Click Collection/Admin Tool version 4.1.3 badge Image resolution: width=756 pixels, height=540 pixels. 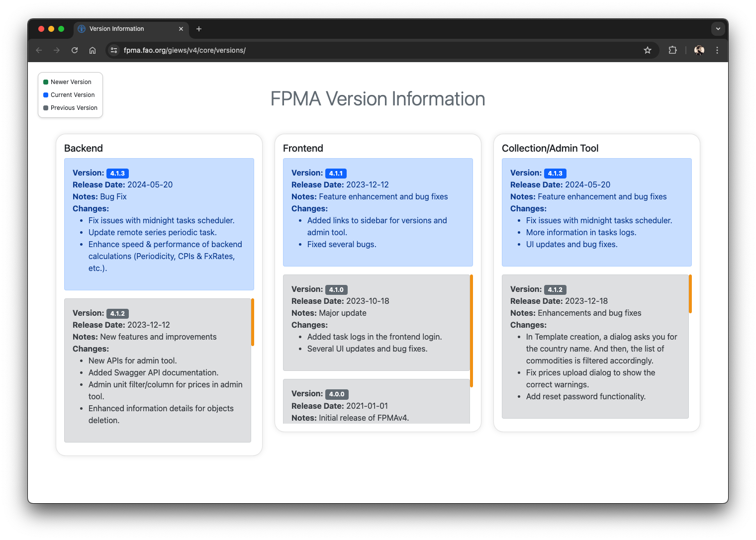[555, 174]
